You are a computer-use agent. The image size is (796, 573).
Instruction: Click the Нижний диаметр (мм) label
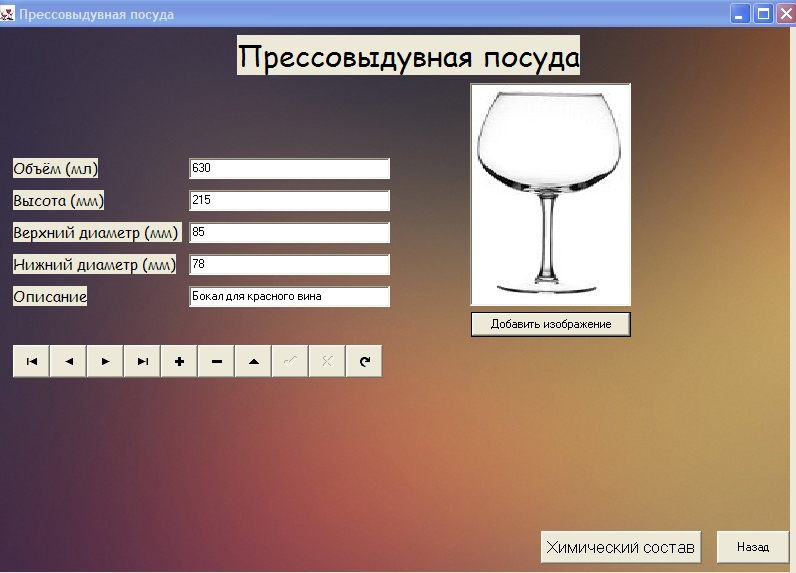point(94,264)
